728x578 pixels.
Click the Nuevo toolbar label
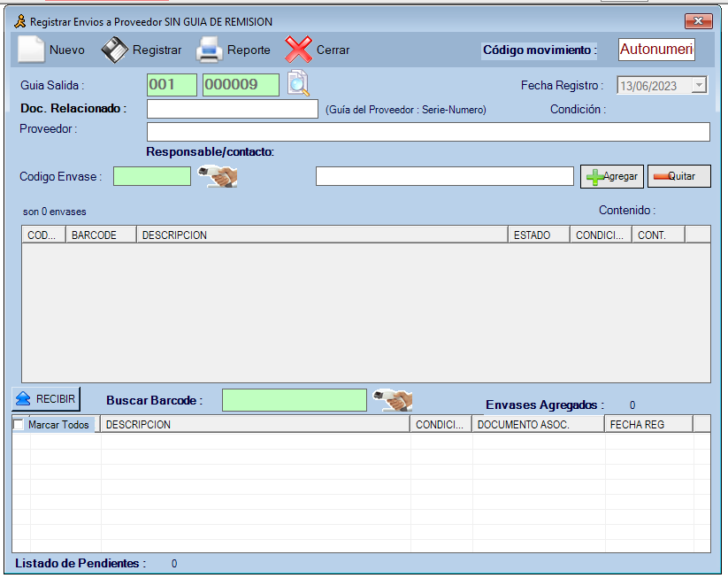tap(67, 50)
